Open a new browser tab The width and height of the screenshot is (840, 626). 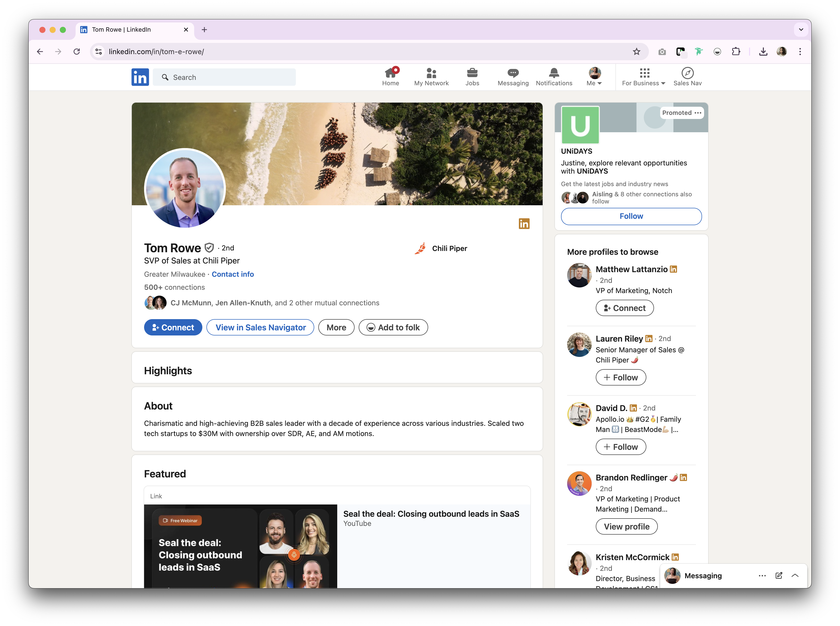coord(204,30)
